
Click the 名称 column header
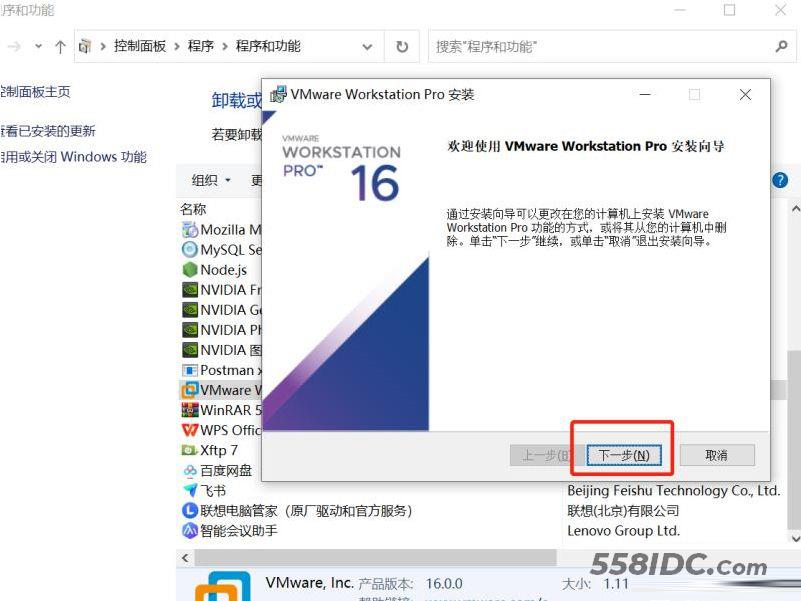tap(193, 209)
